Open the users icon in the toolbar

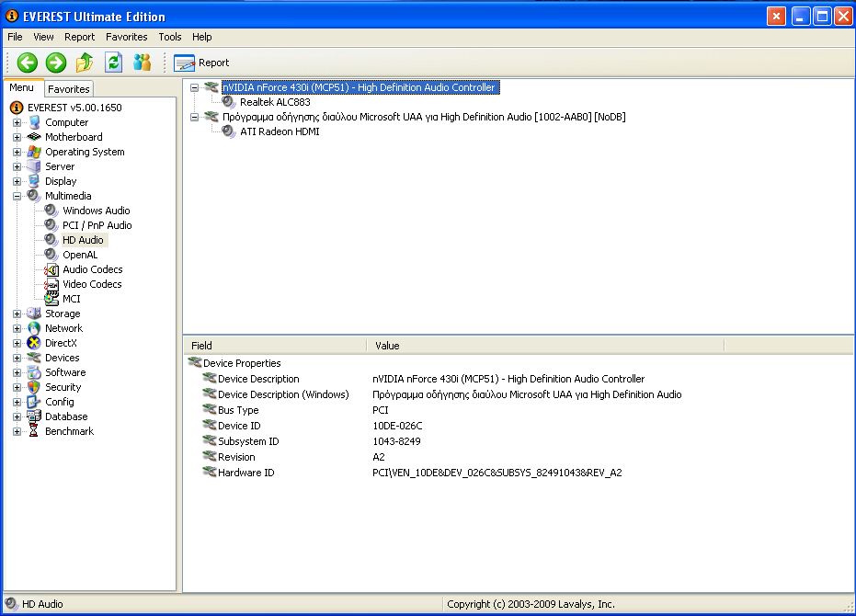click(x=142, y=63)
